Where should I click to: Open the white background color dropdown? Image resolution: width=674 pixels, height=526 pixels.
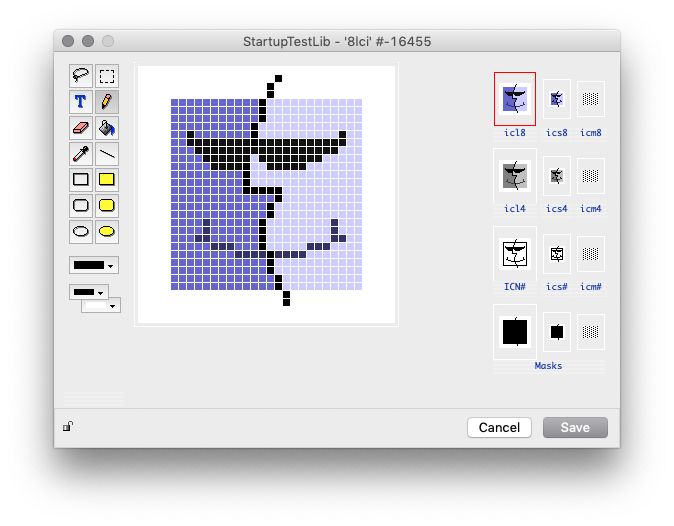tap(101, 306)
